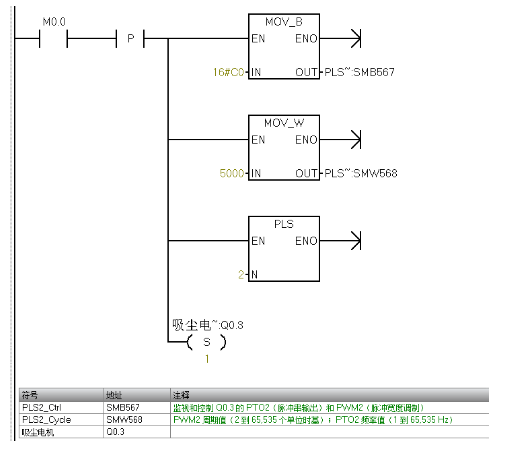This screenshot has width=517, height=449.
Task: Select the SMW568 output operand
Action: tap(361, 173)
